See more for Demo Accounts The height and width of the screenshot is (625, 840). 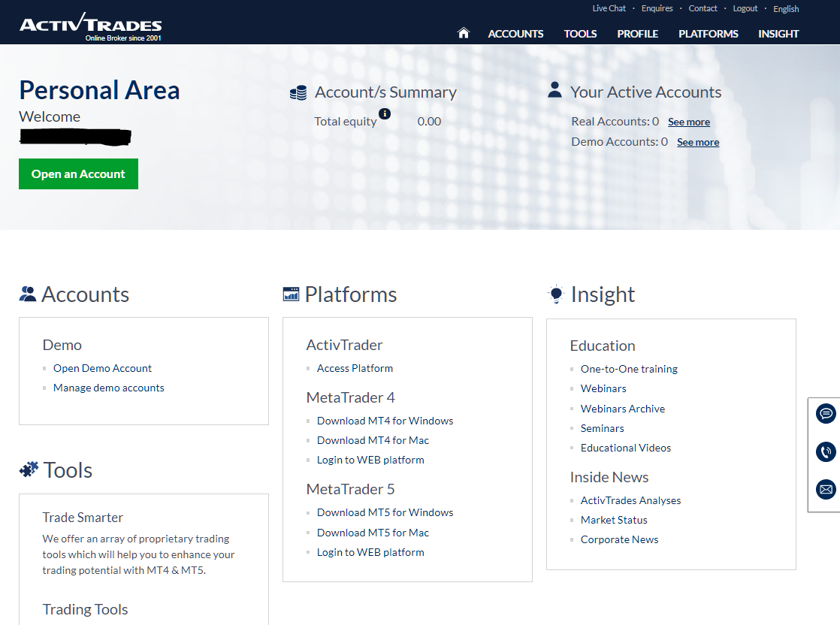point(698,143)
